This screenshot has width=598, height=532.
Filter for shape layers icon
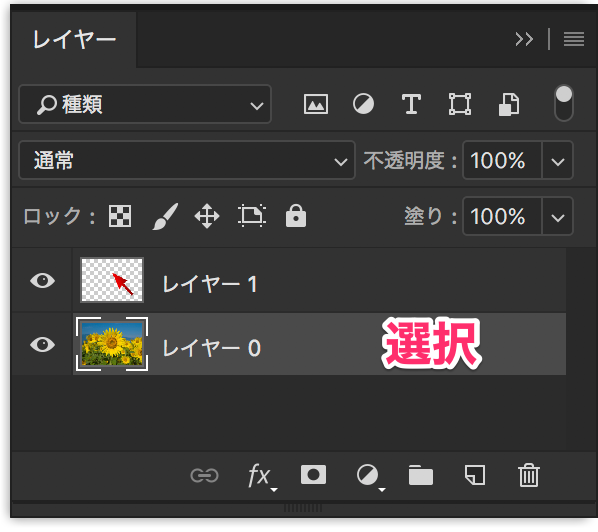tap(460, 104)
